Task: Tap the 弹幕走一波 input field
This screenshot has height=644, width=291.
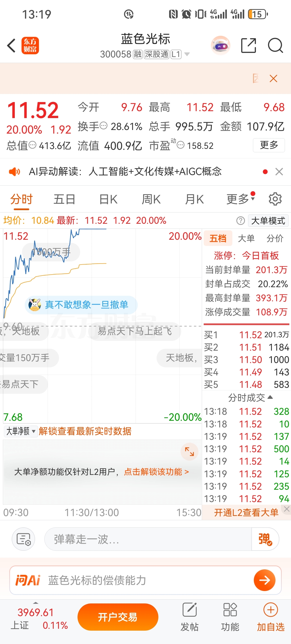Action: tap(148, 539)
